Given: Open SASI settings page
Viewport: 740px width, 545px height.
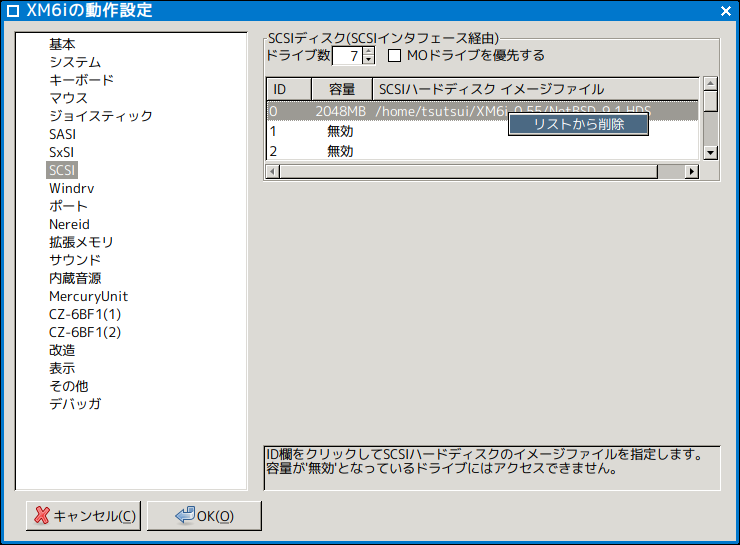Looking at the screenshot, I should pos(62,134).
